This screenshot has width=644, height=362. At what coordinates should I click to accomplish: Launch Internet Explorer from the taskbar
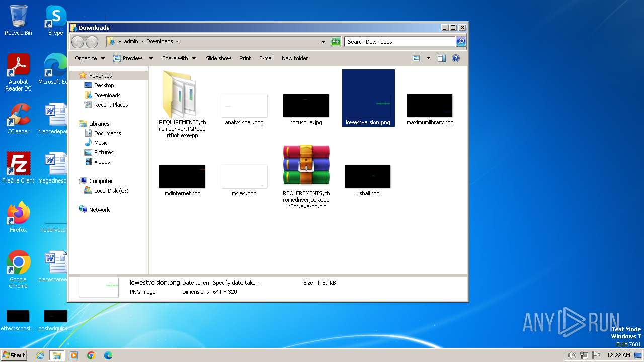(40, 355)
